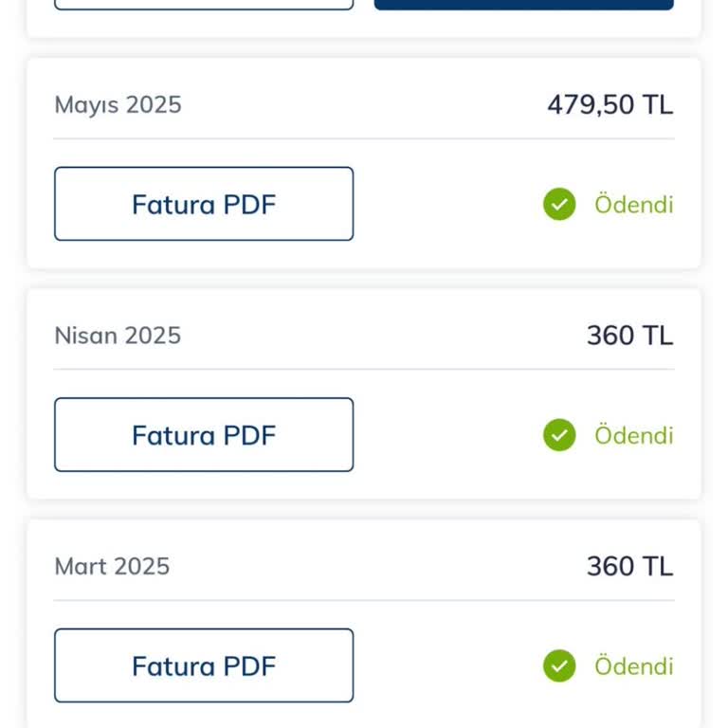Open Fatura PDF for Nisan 2025
The image size is (728, 728).
point(204,435)
